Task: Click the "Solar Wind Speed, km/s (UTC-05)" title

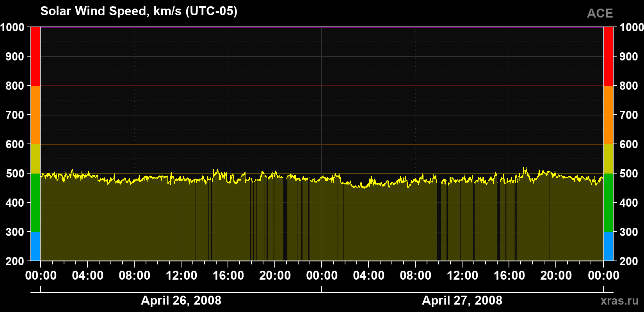Action: [139, 11]
